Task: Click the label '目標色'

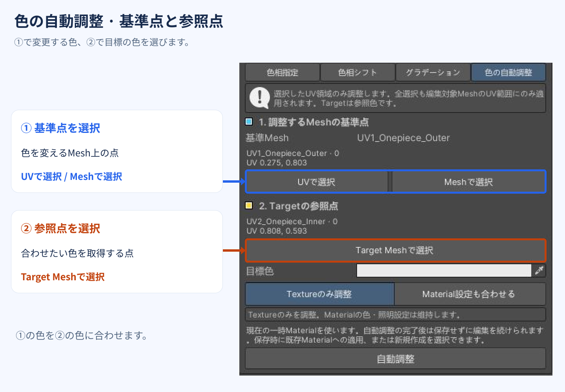Action: coord(260,271)
